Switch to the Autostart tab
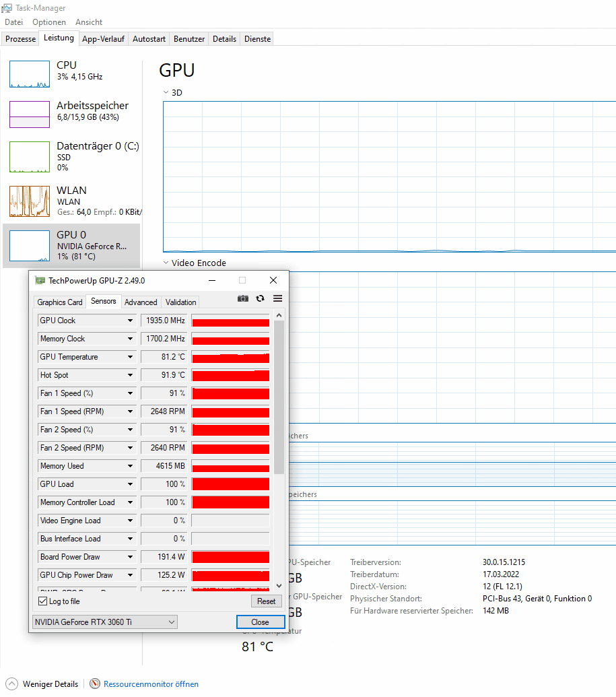The height and width of the screenshot is (697, 616). [149, 39]
